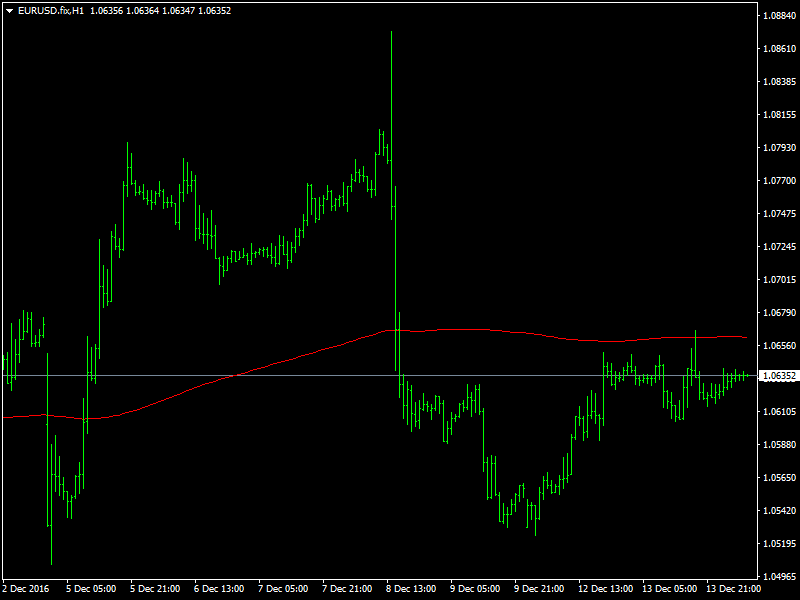800x600 pixels.
Task: Click the 8 Dec 13:00 time label
Action: click(411, 589)
